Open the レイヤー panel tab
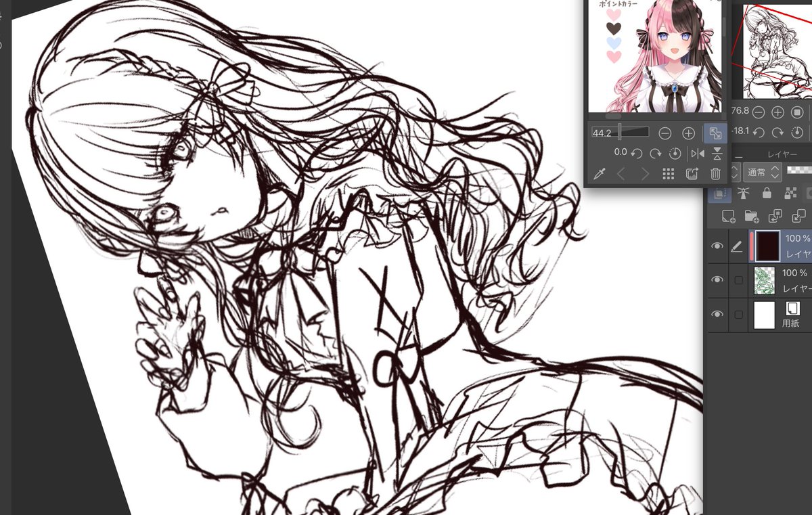The image size is (812, 515). [782, 154]
